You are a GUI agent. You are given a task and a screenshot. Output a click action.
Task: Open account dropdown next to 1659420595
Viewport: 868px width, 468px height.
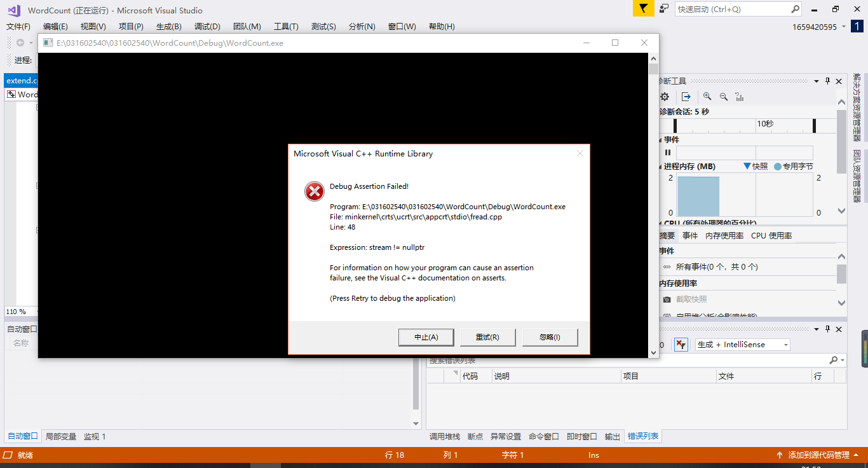click(843, 27)
